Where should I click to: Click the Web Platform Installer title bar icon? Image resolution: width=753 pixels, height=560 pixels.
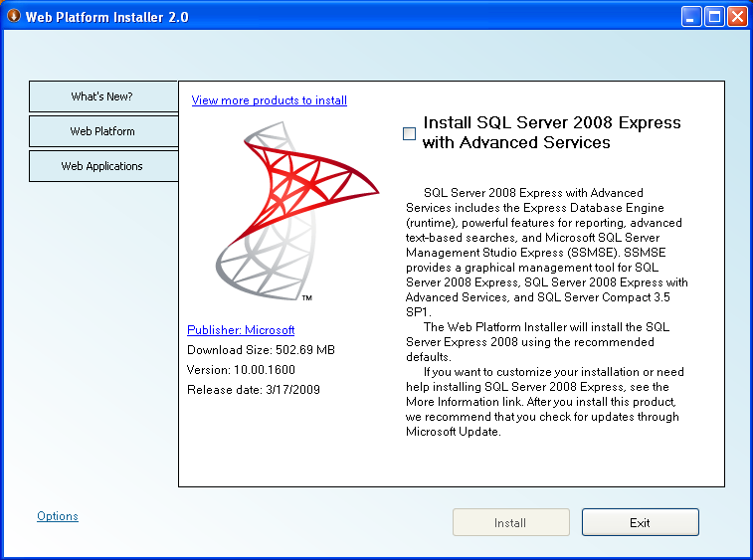point(14,16)
